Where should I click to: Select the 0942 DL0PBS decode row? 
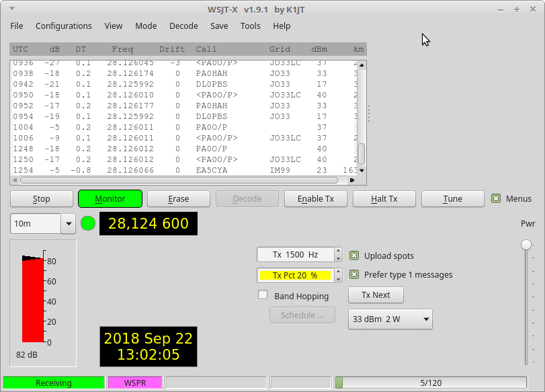tap(184, 84)
